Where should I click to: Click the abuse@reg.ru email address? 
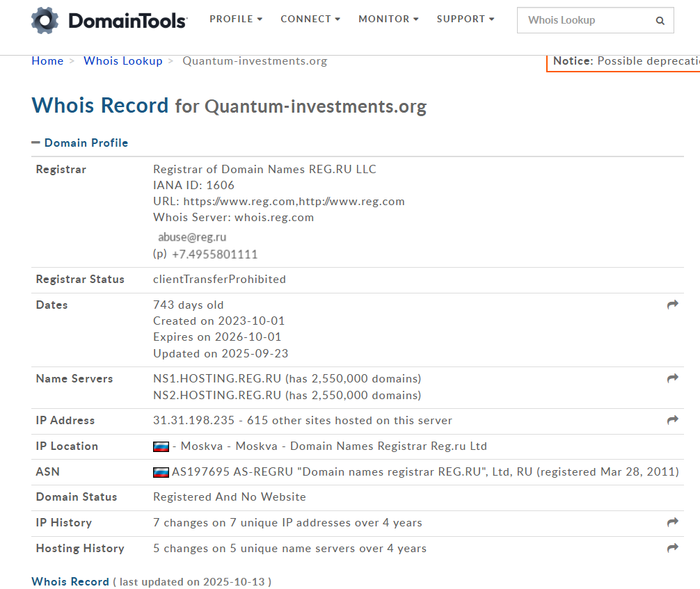[192, 237]
